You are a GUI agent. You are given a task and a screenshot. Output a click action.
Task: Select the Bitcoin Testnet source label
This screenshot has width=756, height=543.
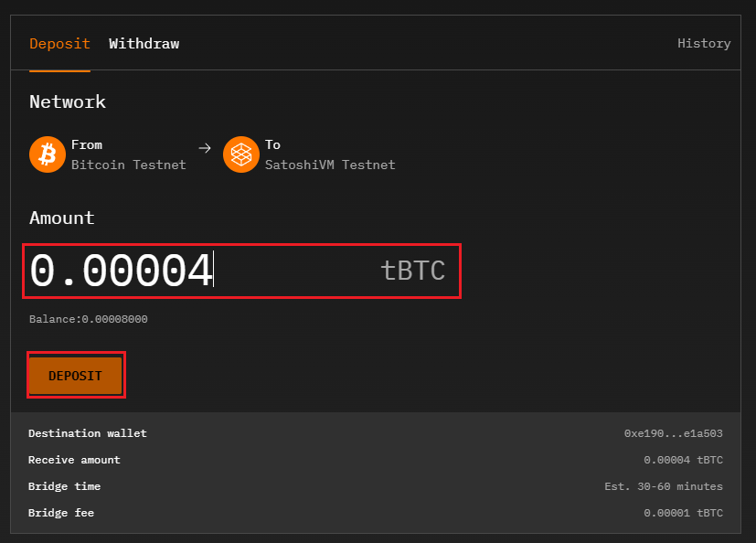[x=129, y=165]
